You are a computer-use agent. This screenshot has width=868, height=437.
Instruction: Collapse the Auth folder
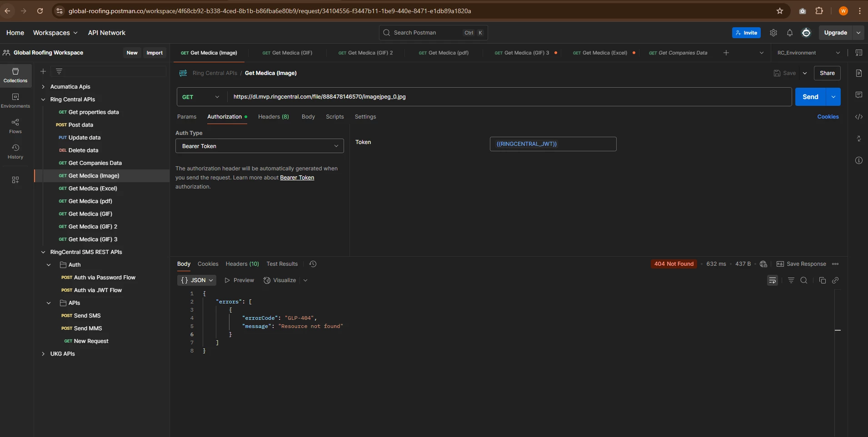click(49, 265)
